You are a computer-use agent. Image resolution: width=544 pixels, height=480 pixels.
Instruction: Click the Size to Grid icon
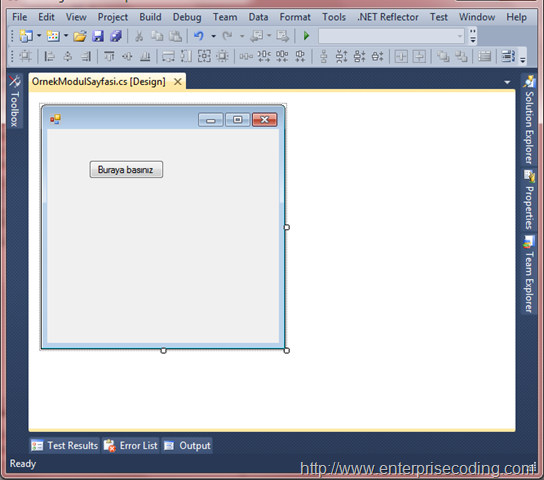pyautogui.click(x=222, y=56)
